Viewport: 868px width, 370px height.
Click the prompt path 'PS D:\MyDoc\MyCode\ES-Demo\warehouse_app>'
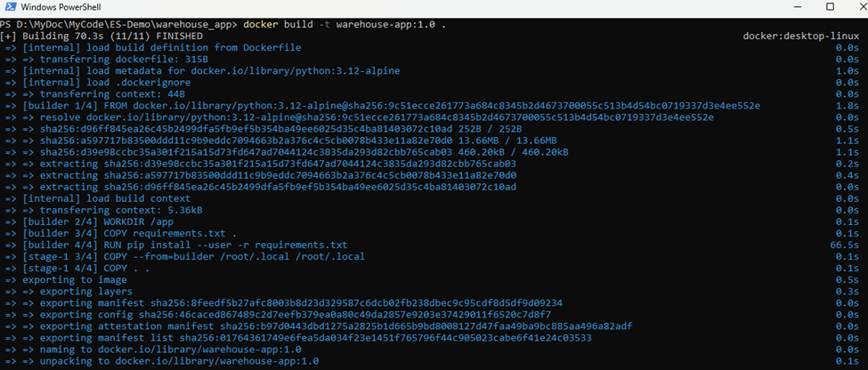119,24
